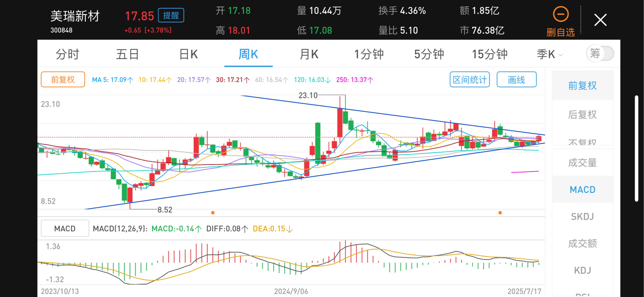Click the MA 10: 17.44 label
This screenshot has height=297, width=644.
coord(155,80)
